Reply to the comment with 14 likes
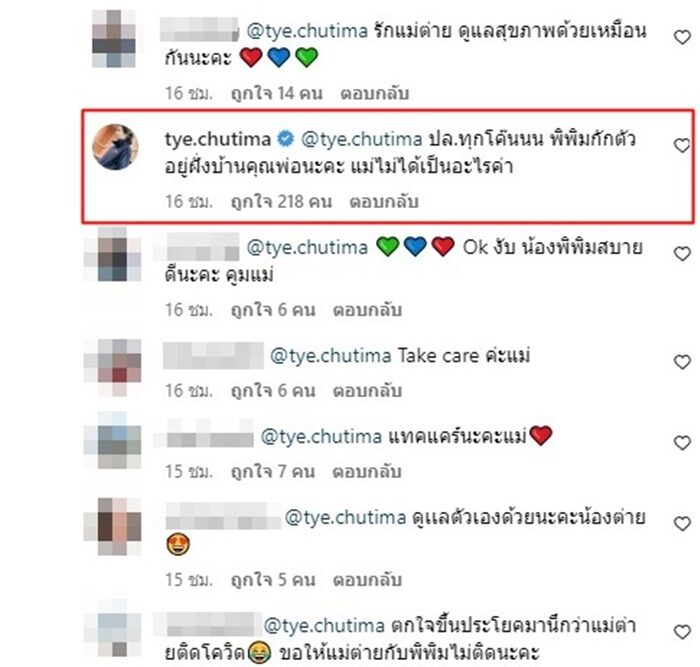 click(375, 93)
